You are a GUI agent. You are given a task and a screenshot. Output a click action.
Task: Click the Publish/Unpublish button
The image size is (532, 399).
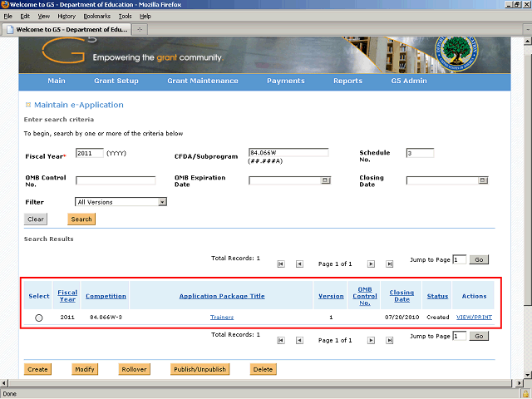pyautogui.click(x=199, y=369)
